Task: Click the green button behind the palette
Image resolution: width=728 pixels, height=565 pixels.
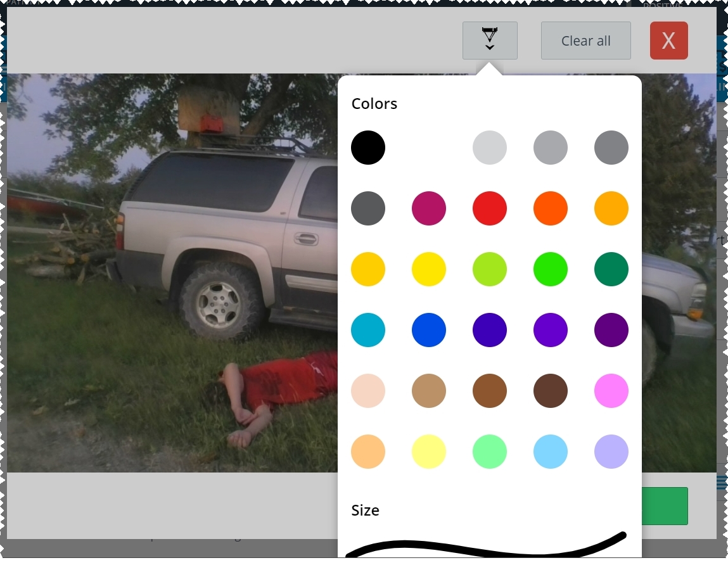Action: point(665,506)
